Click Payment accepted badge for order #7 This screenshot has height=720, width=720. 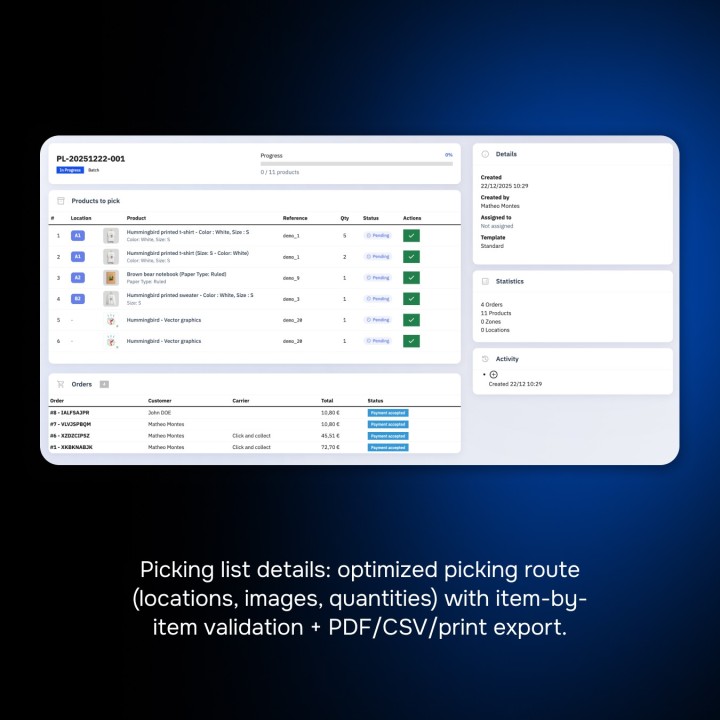click(388, 424)
